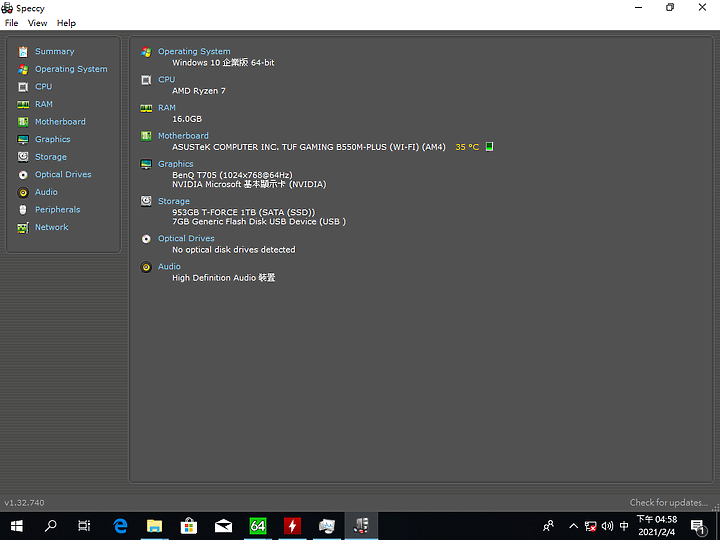Open taskbar search magnifier
720x540 pixels.
tap(51, 526)
